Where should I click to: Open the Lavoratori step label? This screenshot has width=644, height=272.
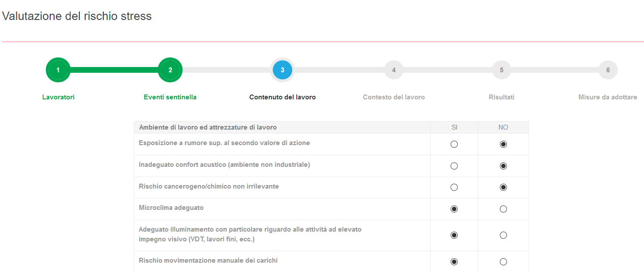pos(58,97)
